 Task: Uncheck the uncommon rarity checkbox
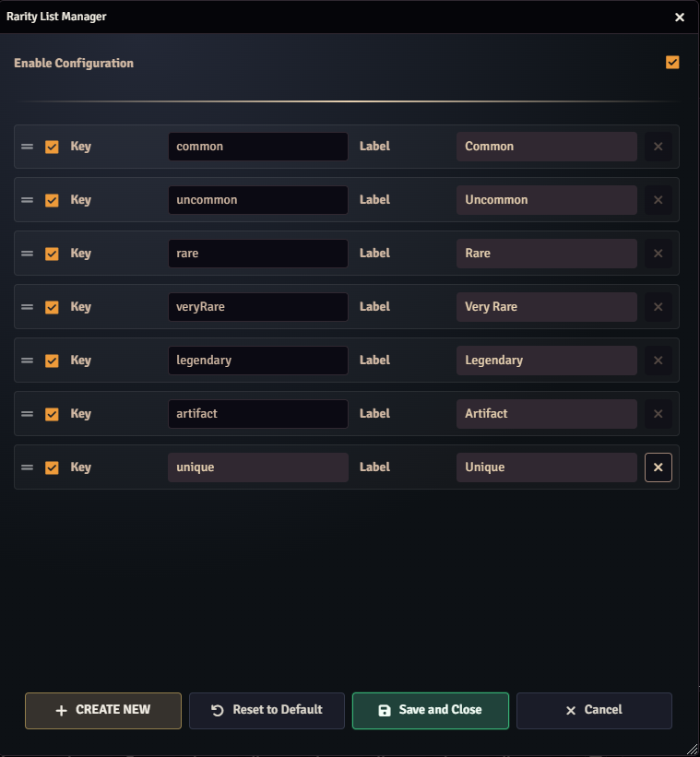(52, 200)
